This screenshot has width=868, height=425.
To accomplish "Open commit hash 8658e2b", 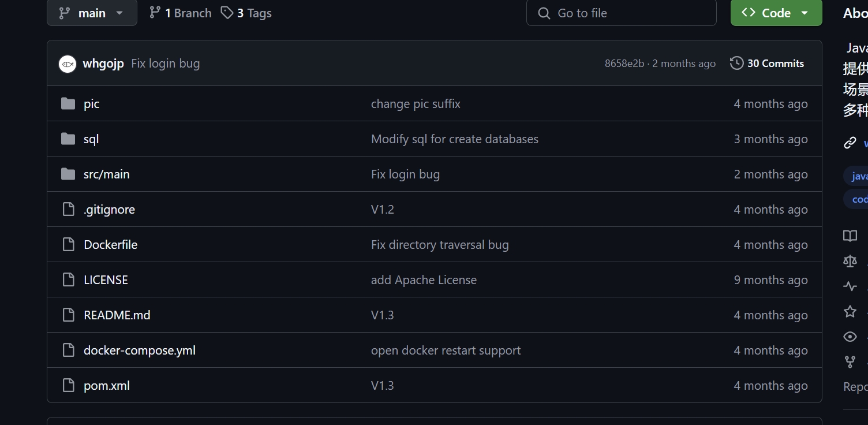I will point(624,64).
